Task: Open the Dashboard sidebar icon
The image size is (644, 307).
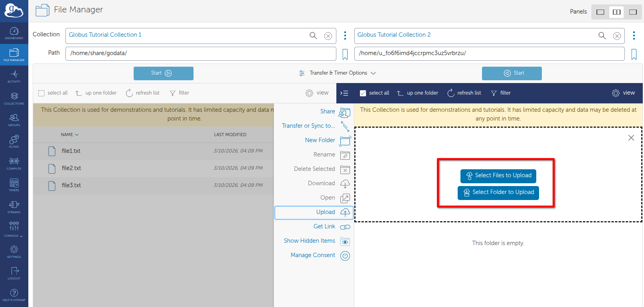Action: [14, 33]
